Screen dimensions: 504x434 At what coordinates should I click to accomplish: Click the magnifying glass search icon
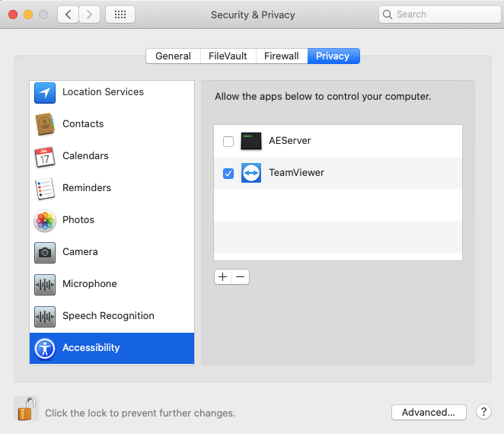click(388, 14)
